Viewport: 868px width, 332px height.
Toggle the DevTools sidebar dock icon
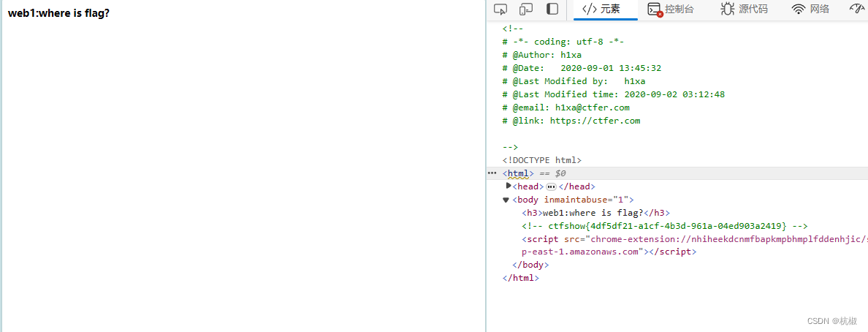(552, 9)
